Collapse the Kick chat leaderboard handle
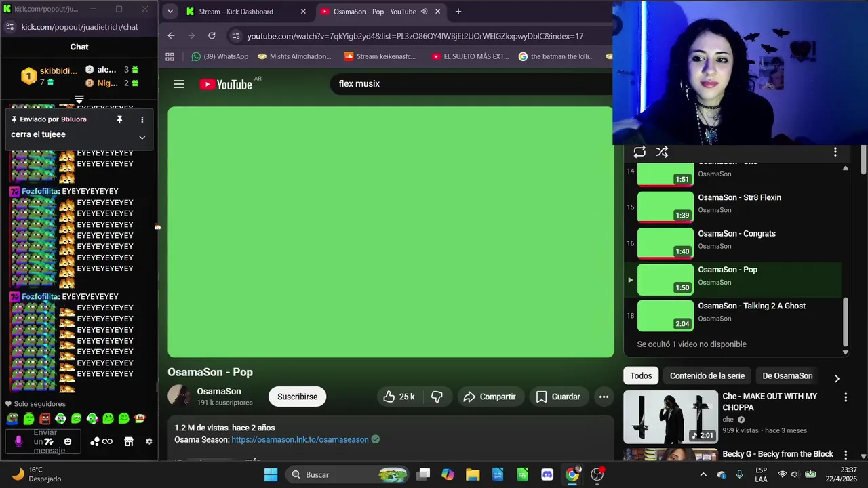Viewport: 868px width, 488px height. coord(79,100)
